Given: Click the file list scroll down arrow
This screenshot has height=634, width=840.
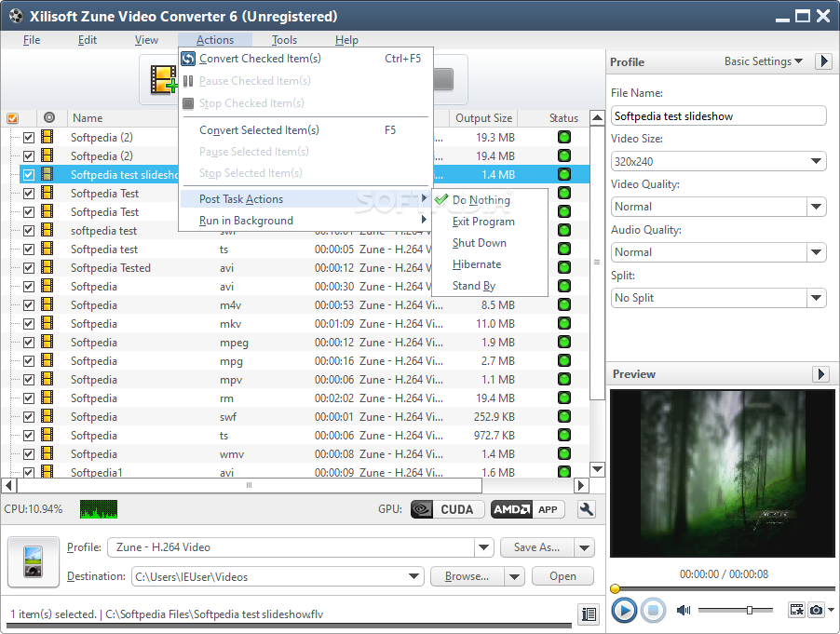Looking at the screenshot, I should [597, 469].
